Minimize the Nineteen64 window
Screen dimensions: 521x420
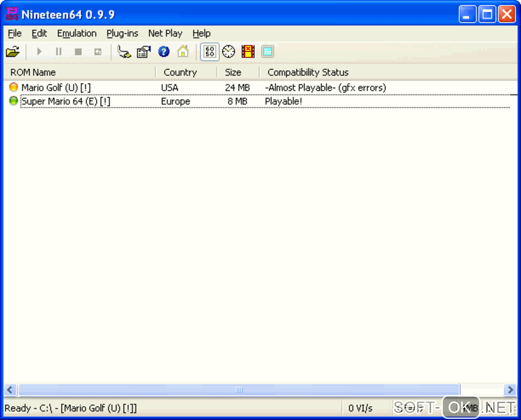tap(467, 14)
